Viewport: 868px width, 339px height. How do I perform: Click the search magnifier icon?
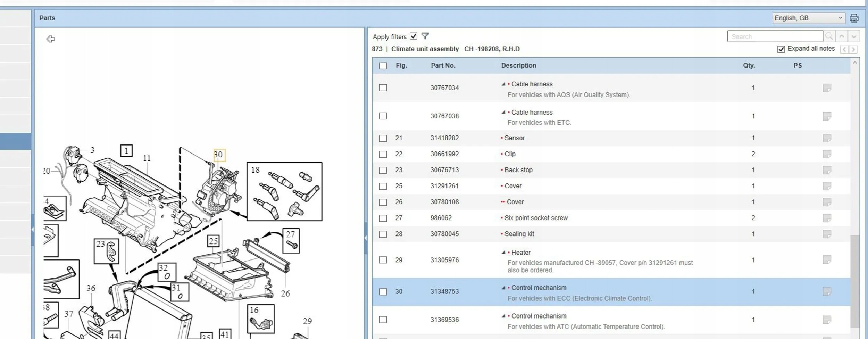coord(829,36)
